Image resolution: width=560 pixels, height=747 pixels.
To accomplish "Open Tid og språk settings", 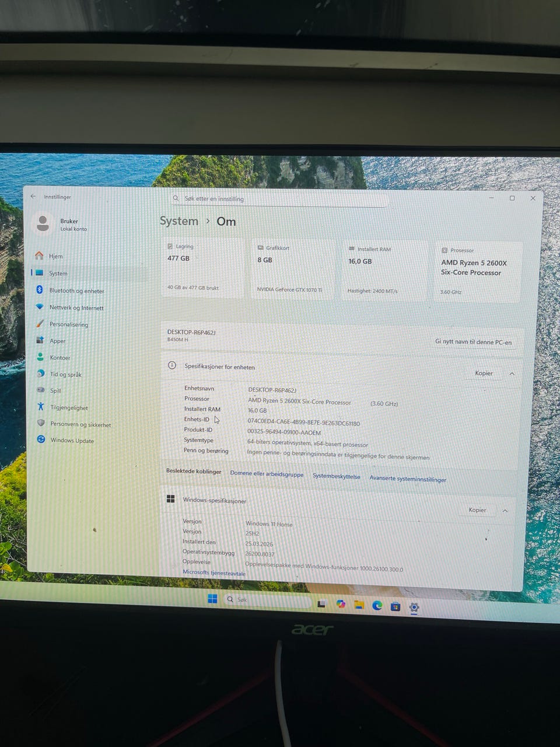I will [x=65, y=375].
